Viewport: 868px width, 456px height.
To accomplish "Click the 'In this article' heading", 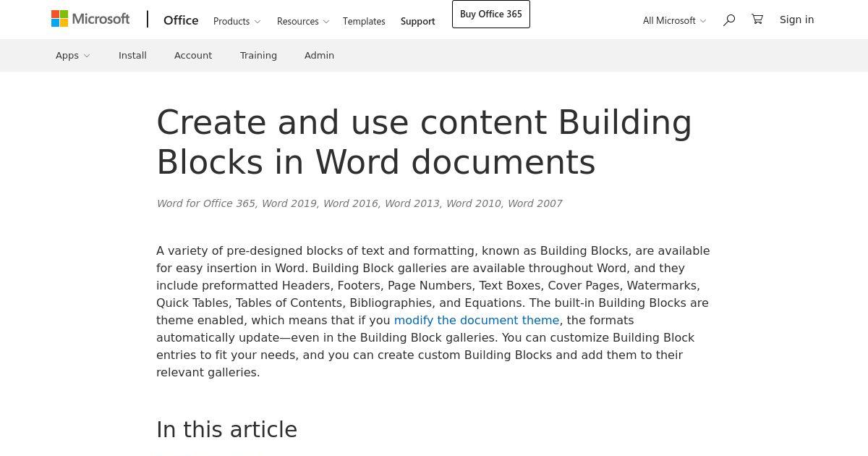I will (227, 429).
